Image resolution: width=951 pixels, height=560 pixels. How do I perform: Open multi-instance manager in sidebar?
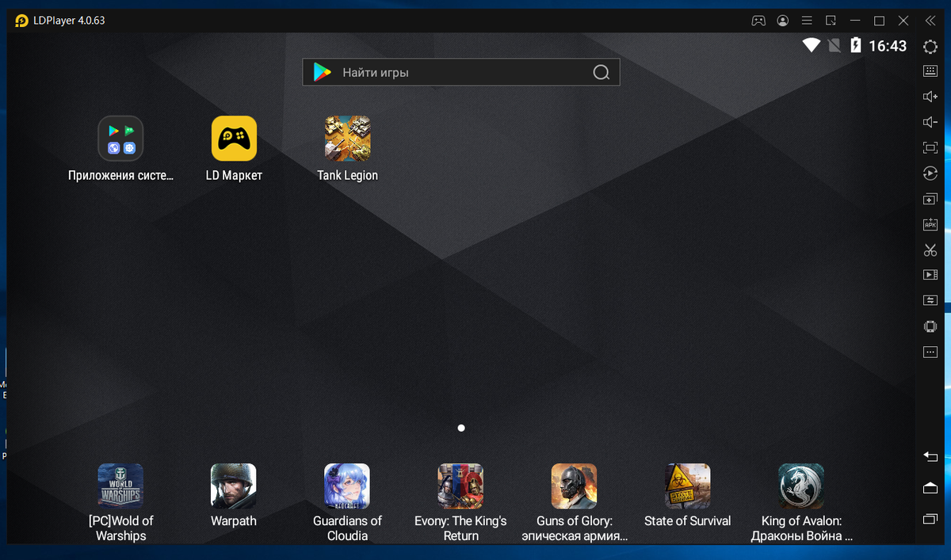point(930,199)
